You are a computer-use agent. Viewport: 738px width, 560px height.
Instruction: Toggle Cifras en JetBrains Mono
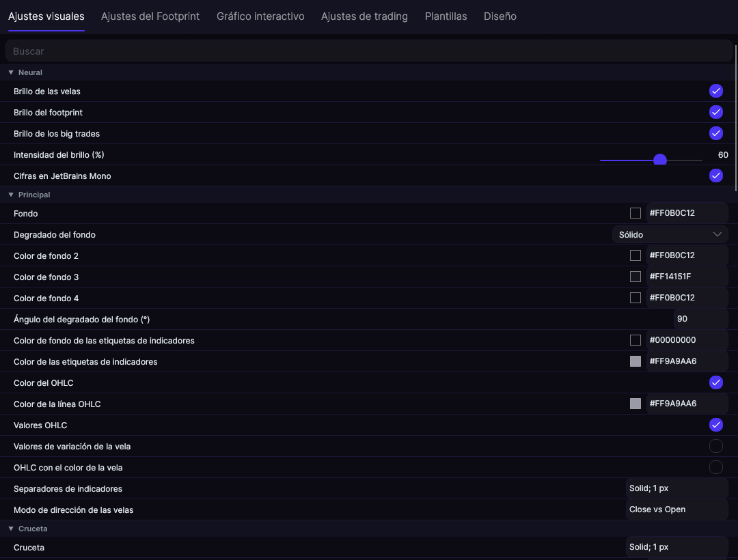click(715, 176)
